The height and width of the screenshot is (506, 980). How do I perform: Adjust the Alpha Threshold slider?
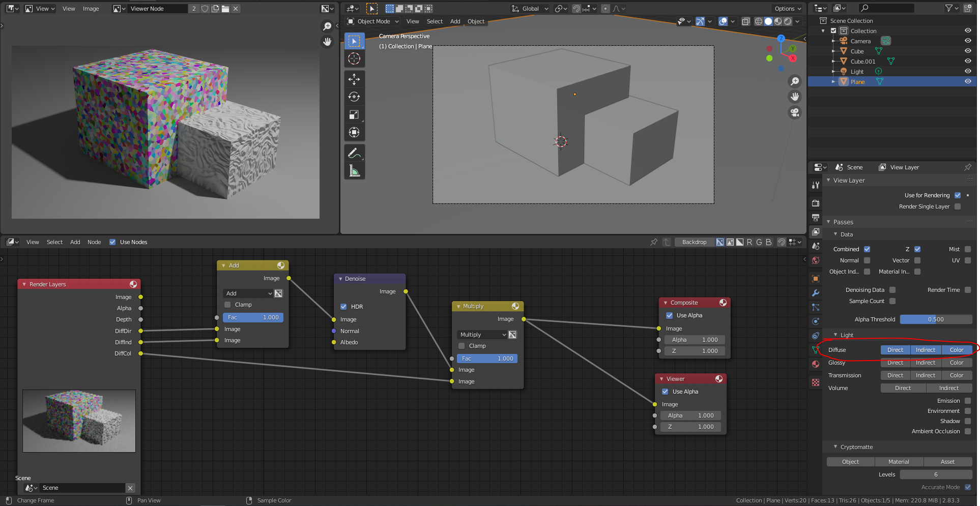point(935,319)
